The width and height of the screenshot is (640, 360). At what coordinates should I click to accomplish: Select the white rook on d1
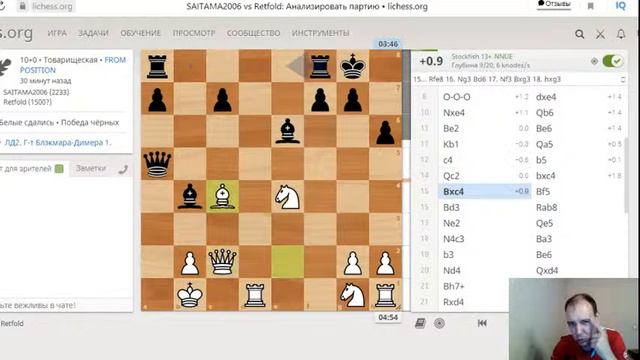[x=255, y=295]
